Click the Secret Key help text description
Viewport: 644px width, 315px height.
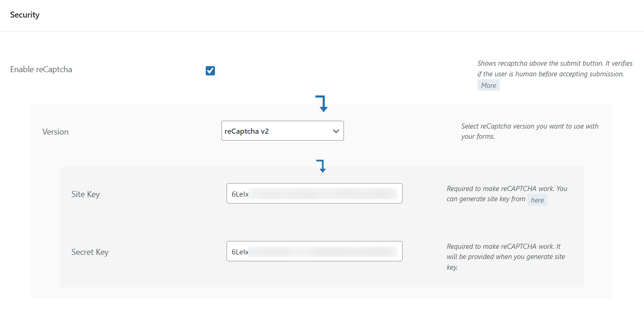point(505,257)
